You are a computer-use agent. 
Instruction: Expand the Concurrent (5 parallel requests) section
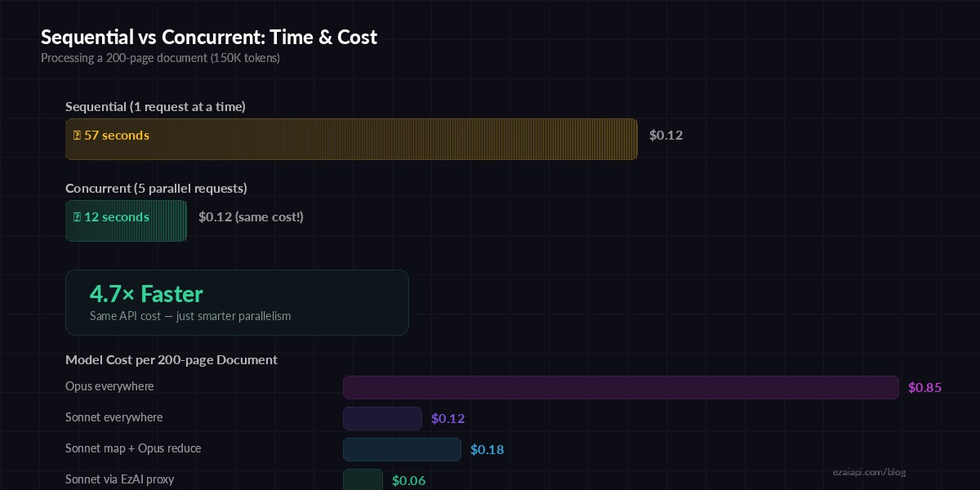click(x=156, y=188)
